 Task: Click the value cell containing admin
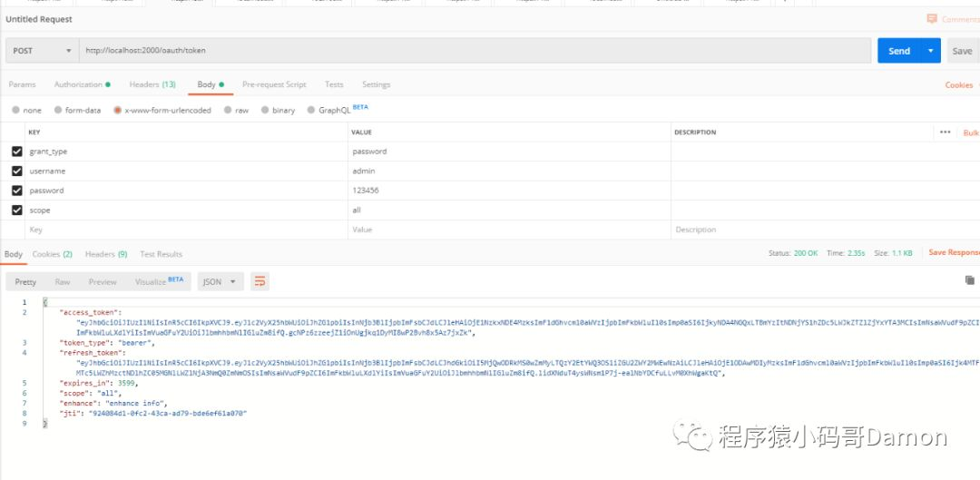point(509,171)
